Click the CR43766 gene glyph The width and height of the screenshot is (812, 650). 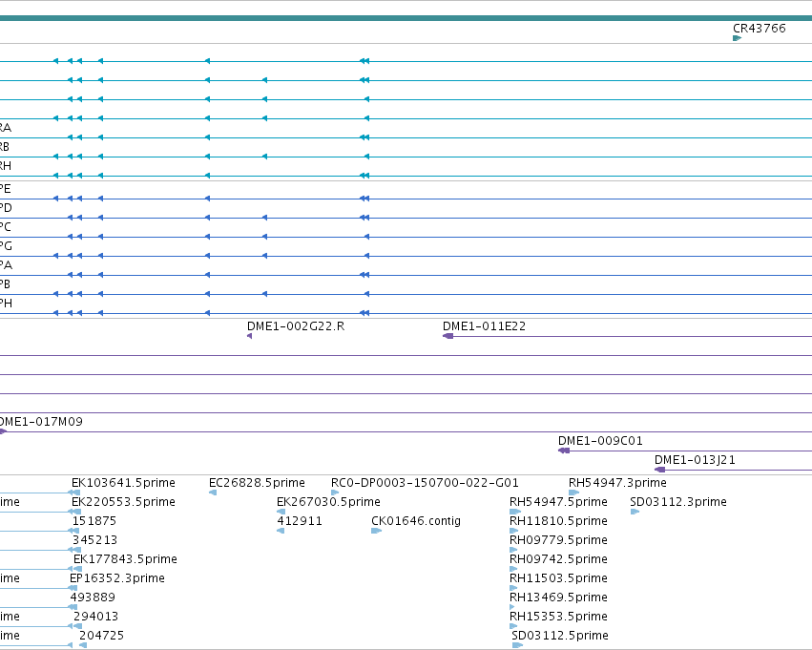(738, 38)
